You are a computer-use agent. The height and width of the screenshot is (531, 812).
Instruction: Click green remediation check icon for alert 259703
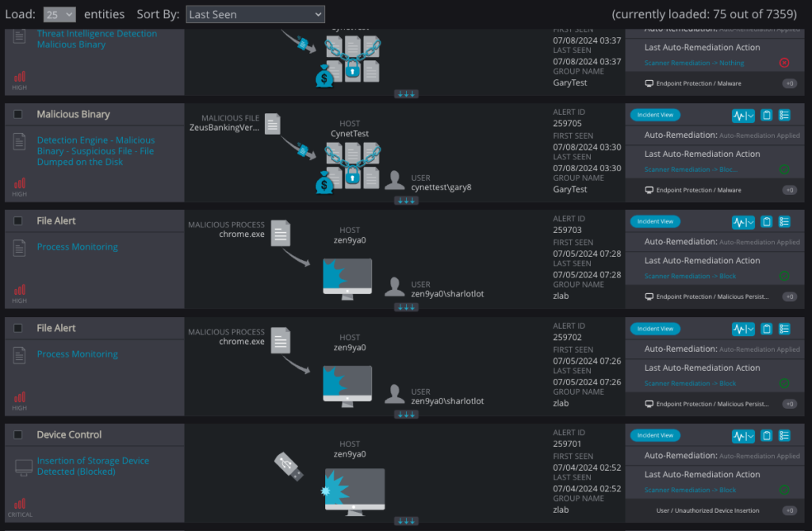tap(784, 276)
